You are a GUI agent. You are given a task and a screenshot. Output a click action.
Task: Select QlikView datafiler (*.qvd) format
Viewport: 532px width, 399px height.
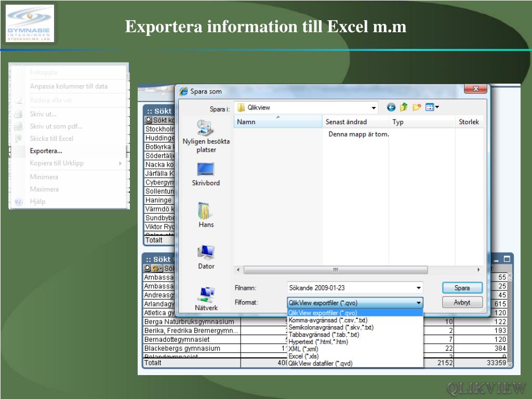point(355,363)
